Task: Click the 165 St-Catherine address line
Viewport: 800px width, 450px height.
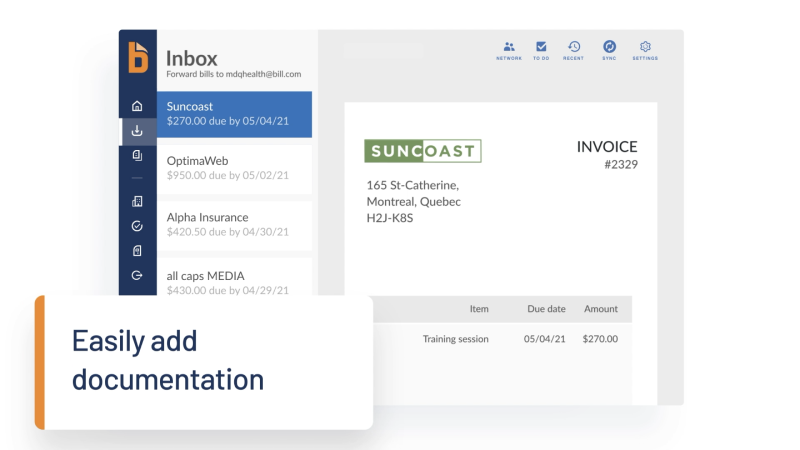Action: click(413, 185)
